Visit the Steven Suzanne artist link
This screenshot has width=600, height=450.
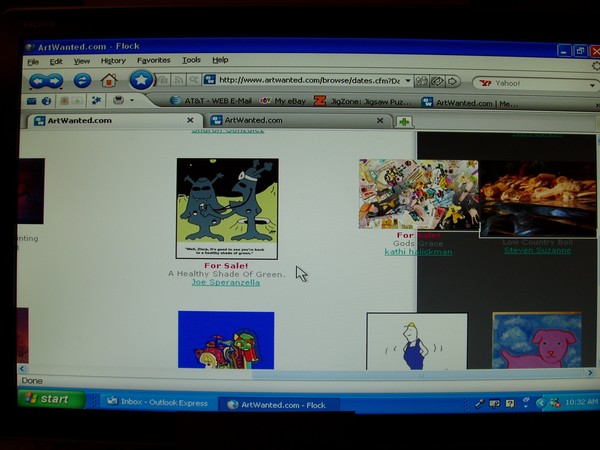[x=538, y=250]
